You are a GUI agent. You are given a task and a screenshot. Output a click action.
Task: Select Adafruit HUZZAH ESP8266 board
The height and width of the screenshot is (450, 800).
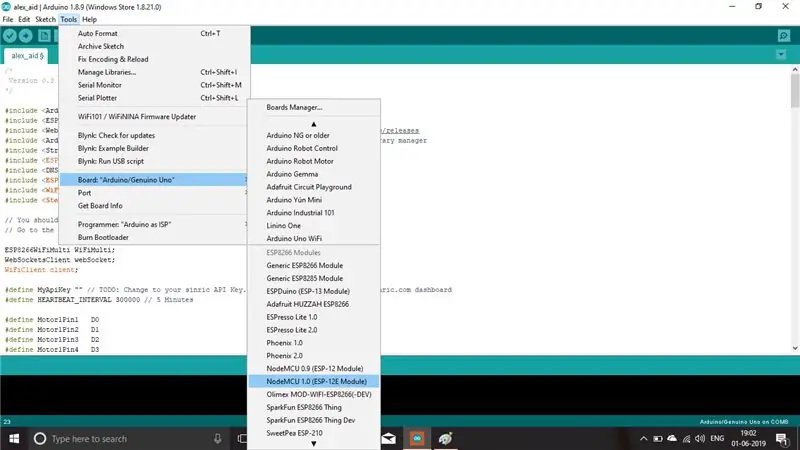click(314, 304)
